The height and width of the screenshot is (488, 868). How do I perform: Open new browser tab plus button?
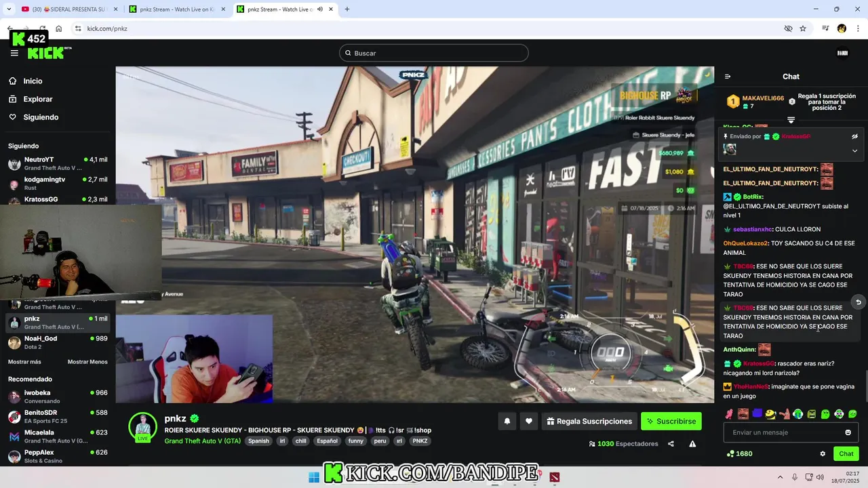pos(347,9)
